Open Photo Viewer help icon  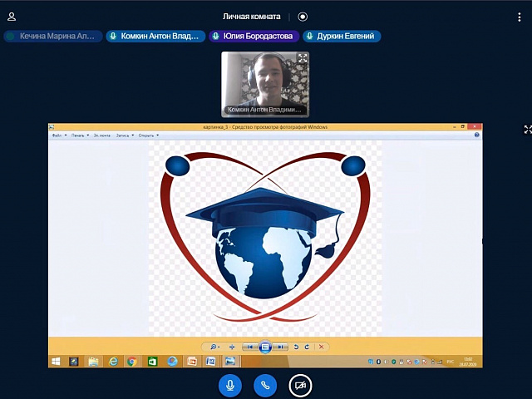click(476, 135)
